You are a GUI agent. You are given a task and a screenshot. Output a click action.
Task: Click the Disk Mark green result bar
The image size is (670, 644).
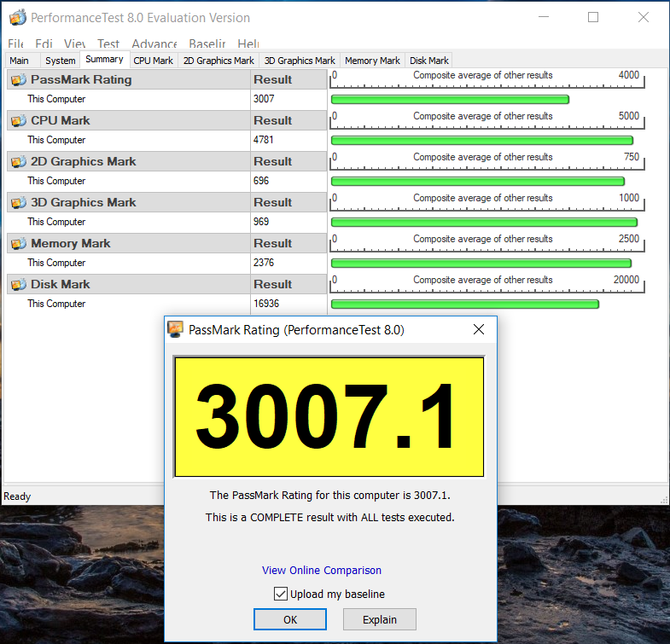pos(465,304)
